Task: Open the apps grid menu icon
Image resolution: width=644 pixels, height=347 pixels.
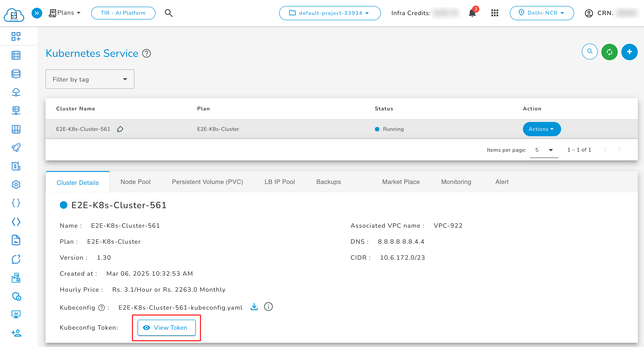Action: point(494,13)
